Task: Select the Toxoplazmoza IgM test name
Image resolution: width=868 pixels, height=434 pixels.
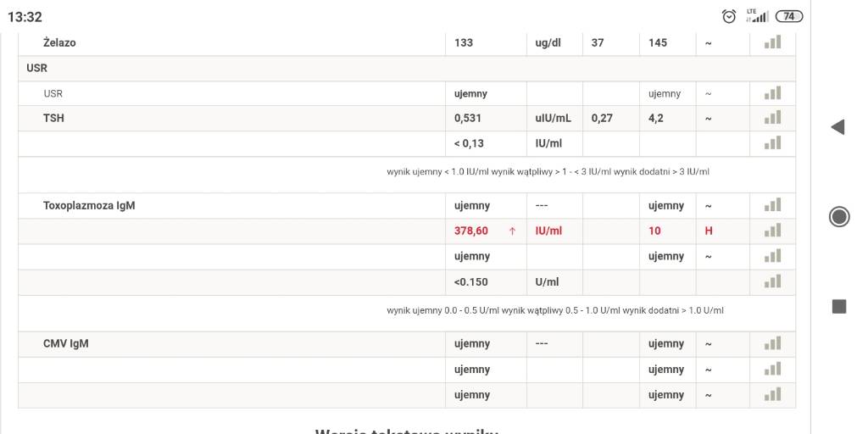Action: coord(89,205)
